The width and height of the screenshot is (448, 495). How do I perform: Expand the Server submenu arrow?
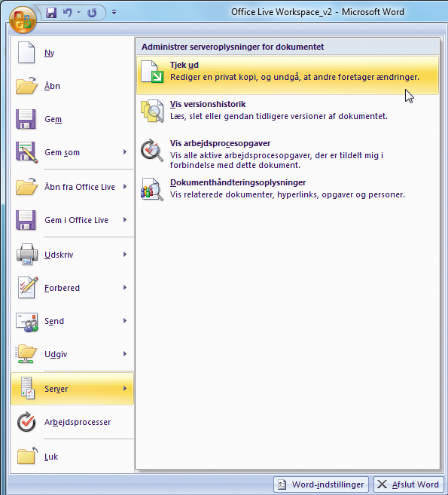pyautogui.click(x=125, y=388)
